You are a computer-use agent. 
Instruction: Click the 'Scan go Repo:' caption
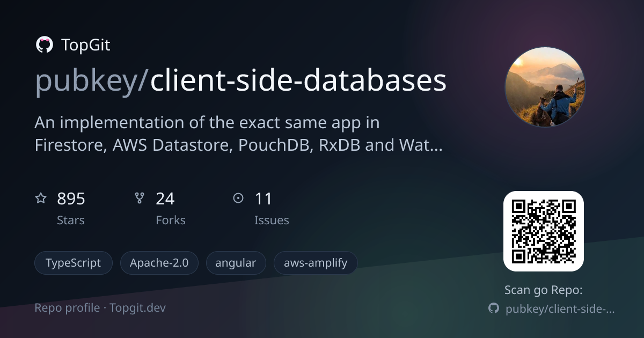coord(544,290)
